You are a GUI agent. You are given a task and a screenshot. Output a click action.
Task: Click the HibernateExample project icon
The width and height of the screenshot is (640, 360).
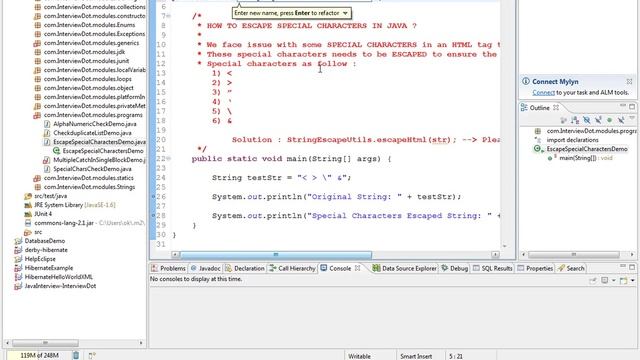point(18,268)
